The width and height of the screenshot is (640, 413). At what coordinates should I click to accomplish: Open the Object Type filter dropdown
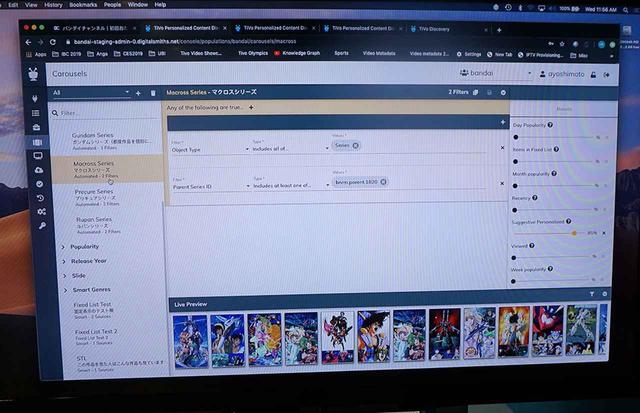coord(210,149)
